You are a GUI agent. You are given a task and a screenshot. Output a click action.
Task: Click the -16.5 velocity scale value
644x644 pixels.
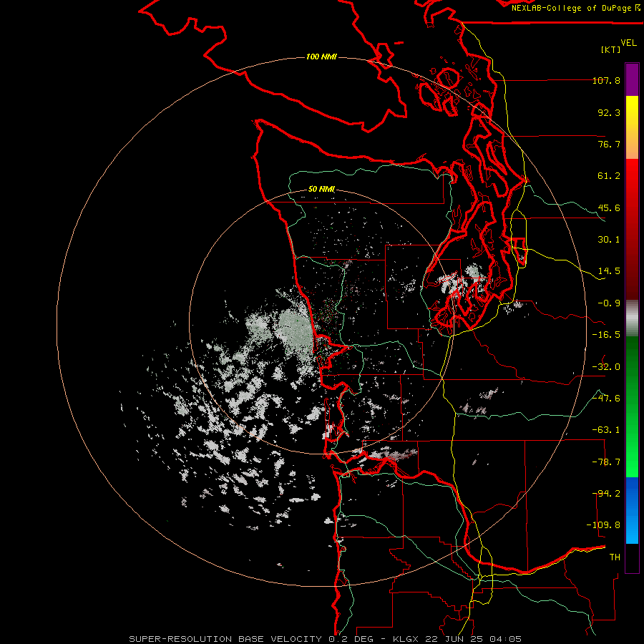606,335
